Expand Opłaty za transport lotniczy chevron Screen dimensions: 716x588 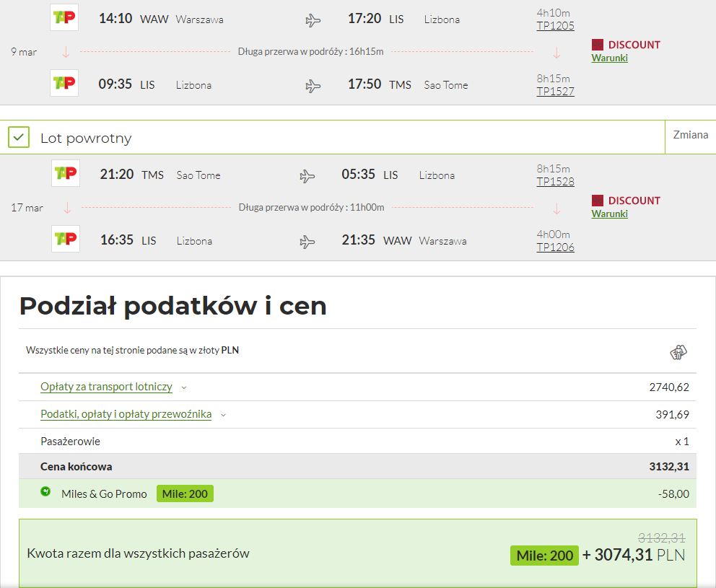click(x=184, y=387)
